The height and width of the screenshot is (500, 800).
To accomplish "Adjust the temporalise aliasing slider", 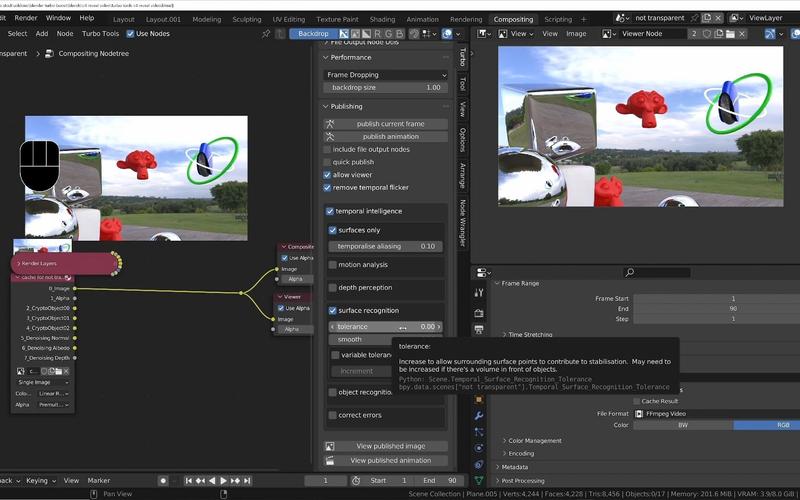I will pyautogui.click(x=386, y=246).
